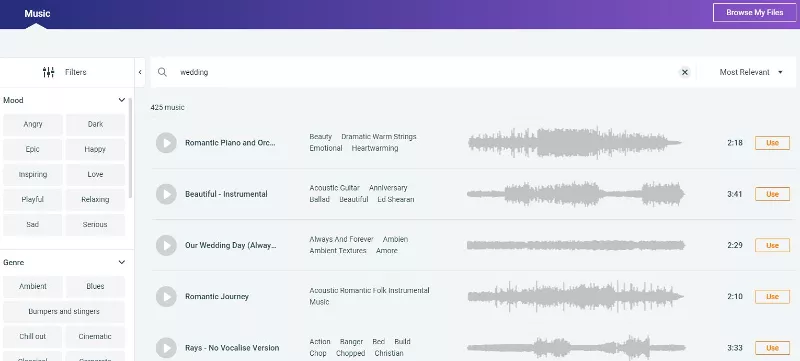Click the Beautiful - Instrumental title
Image resolution: width=800 pixels, height=361 pixels.
point(226,194)
